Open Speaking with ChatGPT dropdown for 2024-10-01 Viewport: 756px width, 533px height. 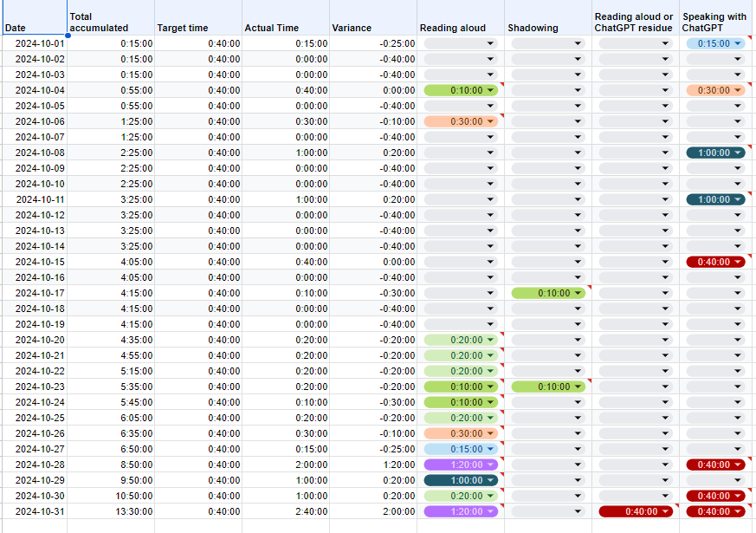coord(715,43)
